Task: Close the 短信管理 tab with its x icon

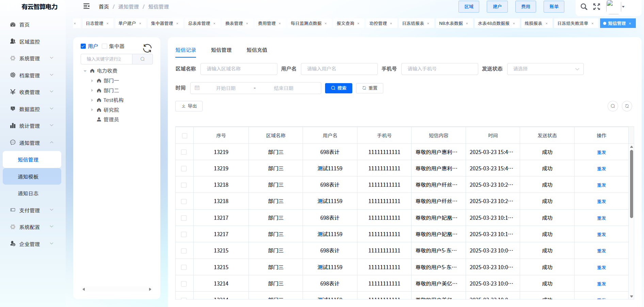Action: point(630,24)
